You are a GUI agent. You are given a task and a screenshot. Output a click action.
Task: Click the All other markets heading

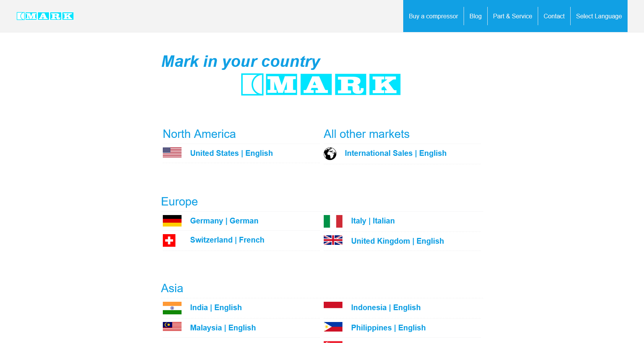pyautogui.click(x=367, y=134)
